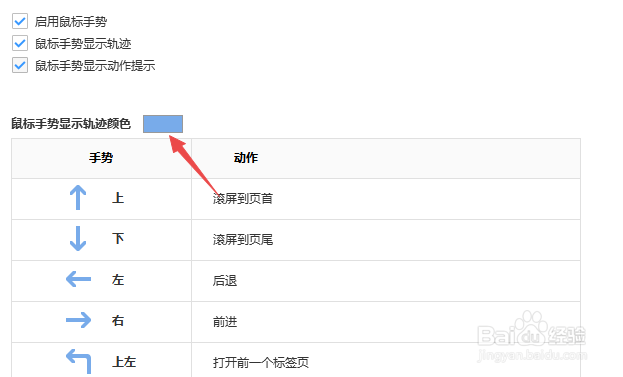Disable 鼠标手势显示动作提示 checkbox
Screen dimensions: 623x377
(20, 65)
